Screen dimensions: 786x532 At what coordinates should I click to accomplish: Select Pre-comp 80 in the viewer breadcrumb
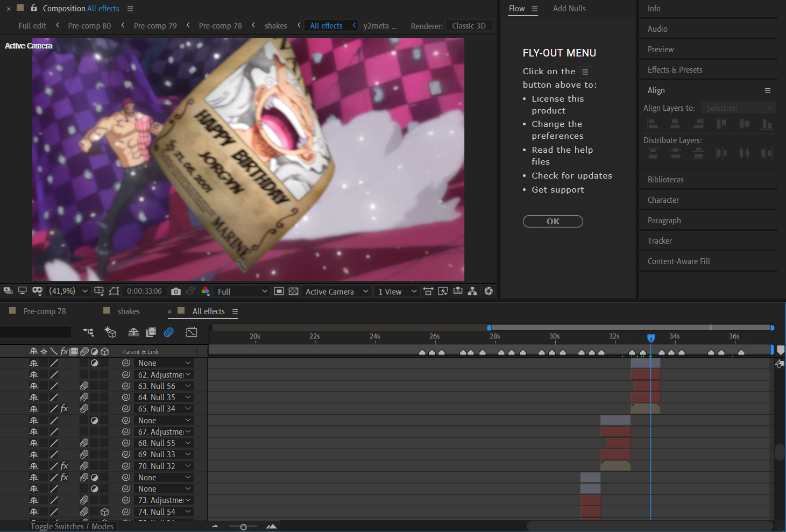pos(89,26)
